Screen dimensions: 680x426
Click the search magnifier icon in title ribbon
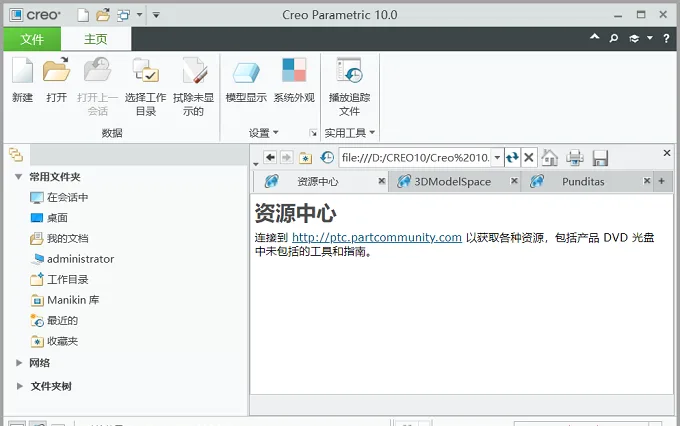coord(614,38)
